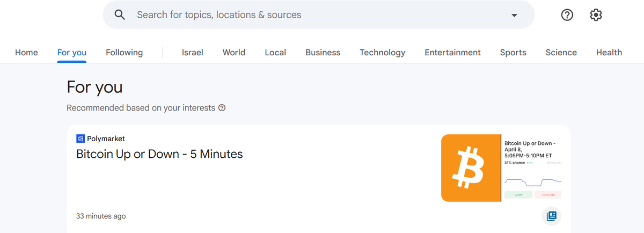644x233 pixels.
Task: Open the Settings gear icon
Action: [x=596, y=15]
